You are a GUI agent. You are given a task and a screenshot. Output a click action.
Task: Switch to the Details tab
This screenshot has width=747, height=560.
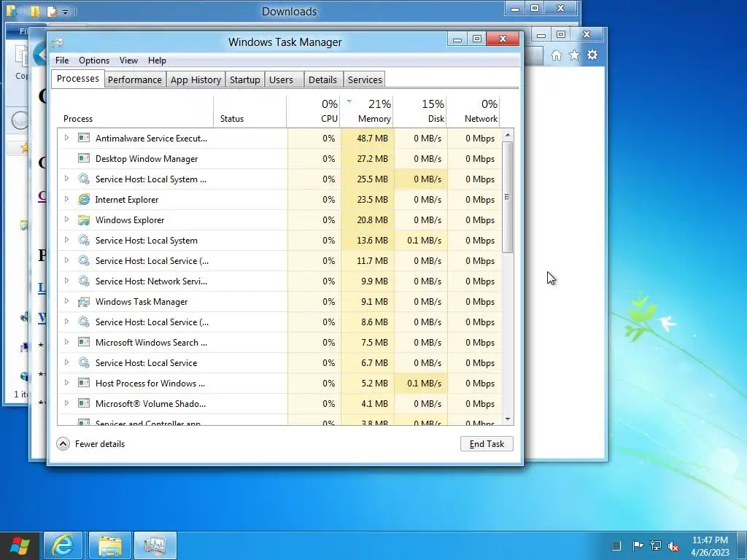[322, 79]
